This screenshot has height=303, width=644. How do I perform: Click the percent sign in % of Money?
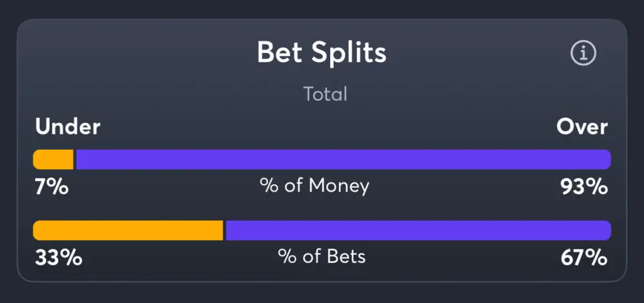pyautogui.click(x=268, y=186)
